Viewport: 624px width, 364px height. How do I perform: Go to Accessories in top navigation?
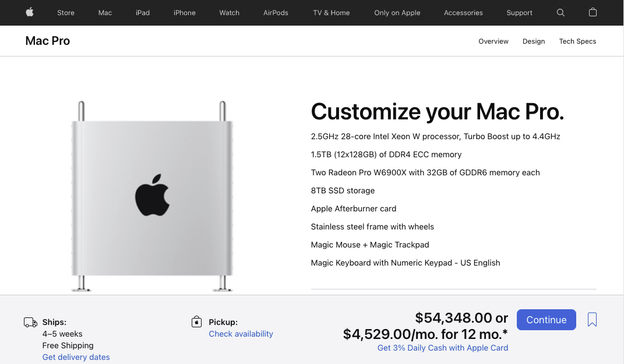(463, 13)
